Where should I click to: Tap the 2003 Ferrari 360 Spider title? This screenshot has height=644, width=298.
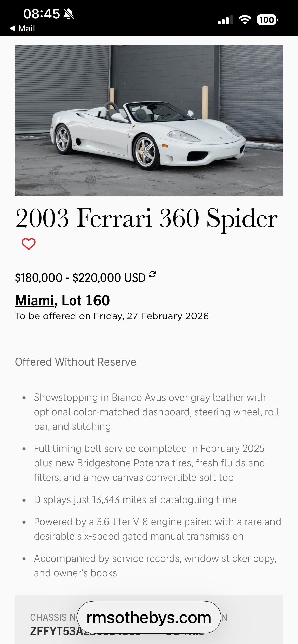pos(146,218)
